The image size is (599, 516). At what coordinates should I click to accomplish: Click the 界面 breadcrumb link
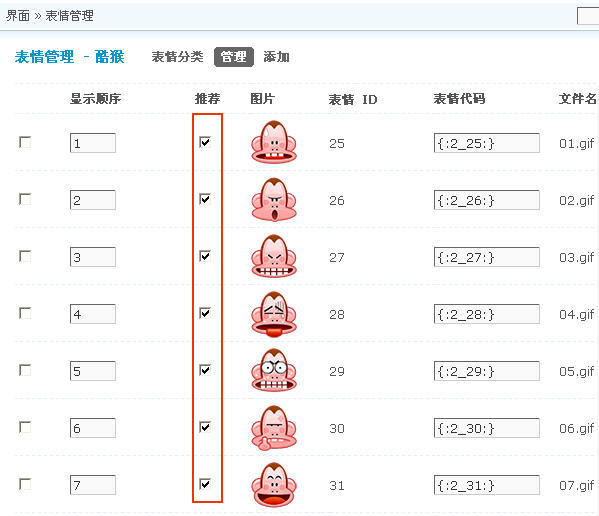pos(18,16)
